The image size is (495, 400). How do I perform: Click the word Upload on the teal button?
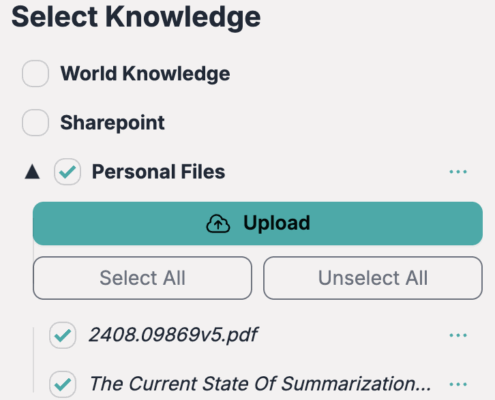(x=277, y=223)
